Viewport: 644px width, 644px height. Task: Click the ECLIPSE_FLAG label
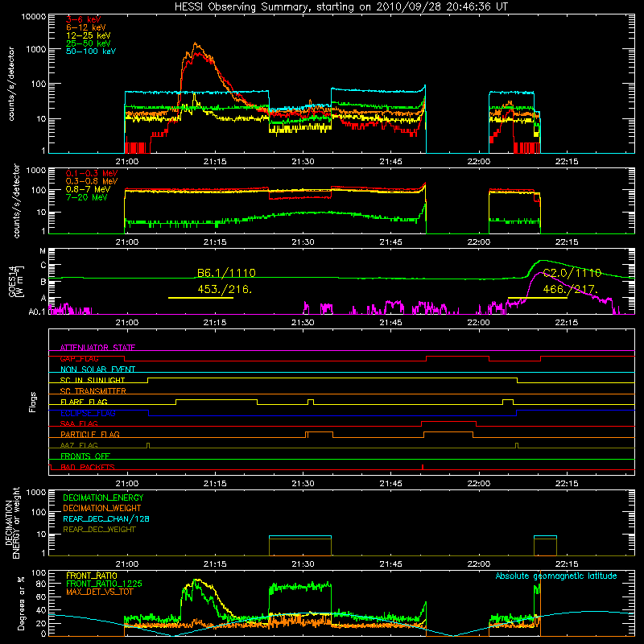coord(88,413)
